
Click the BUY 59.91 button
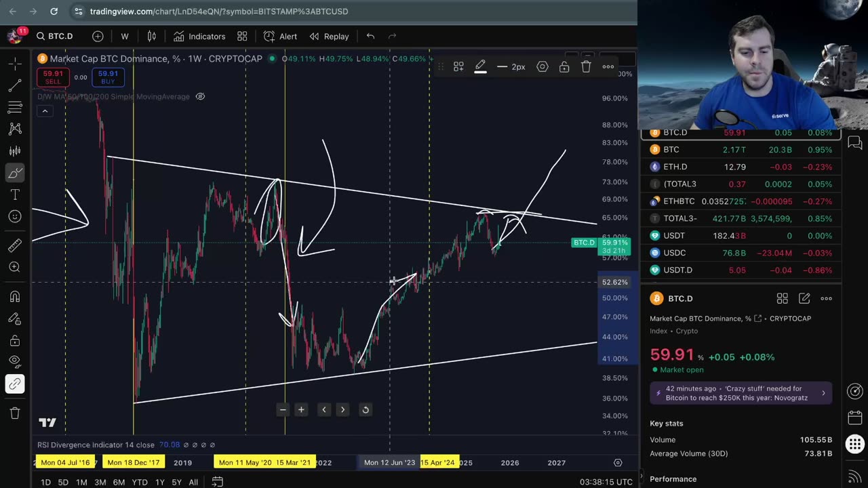coord(108,77)
